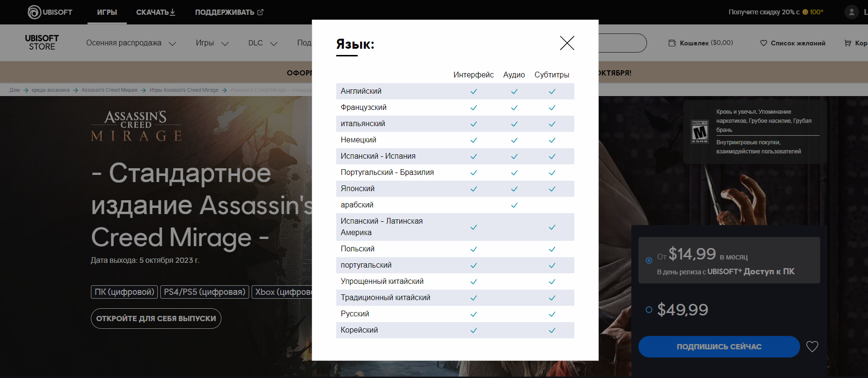Click ОТКРОЙТЕ ДЛЯ СЕБЯ ВЫПУСКИ button
Image resolution: width=868 pixels, height=378 pixels.
pyautogui.click(x=156, y=319)
